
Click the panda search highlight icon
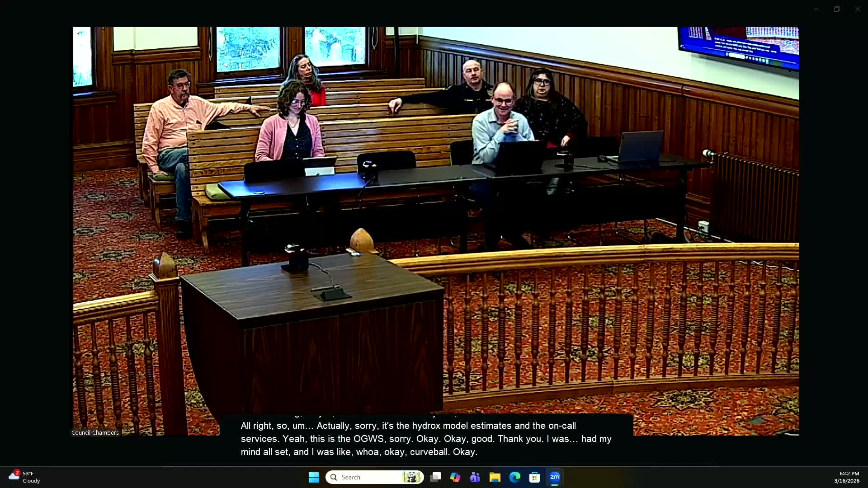[411, 477]
